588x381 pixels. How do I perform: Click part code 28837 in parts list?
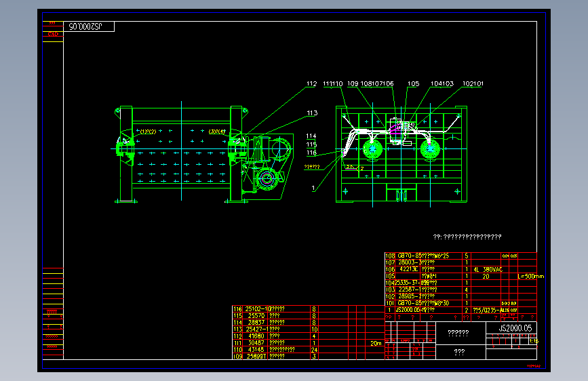tap(256, 323)
